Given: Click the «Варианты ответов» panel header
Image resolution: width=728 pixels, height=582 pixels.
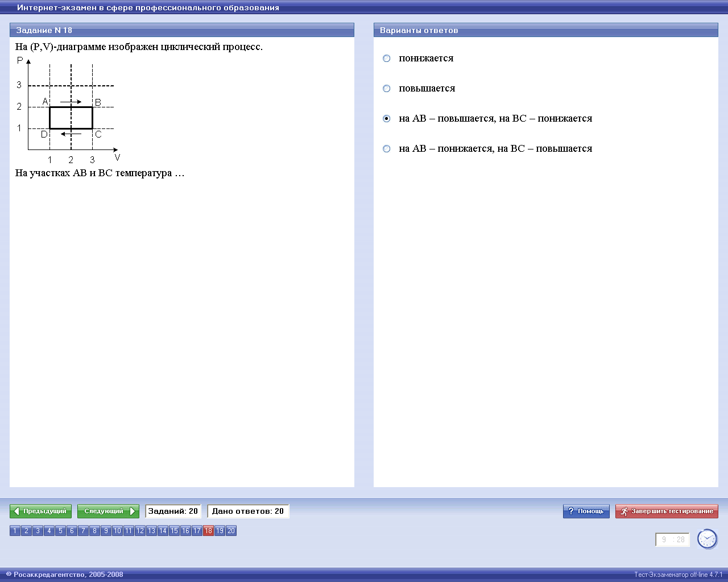Looking at the screenshot, I should [546, 30].
